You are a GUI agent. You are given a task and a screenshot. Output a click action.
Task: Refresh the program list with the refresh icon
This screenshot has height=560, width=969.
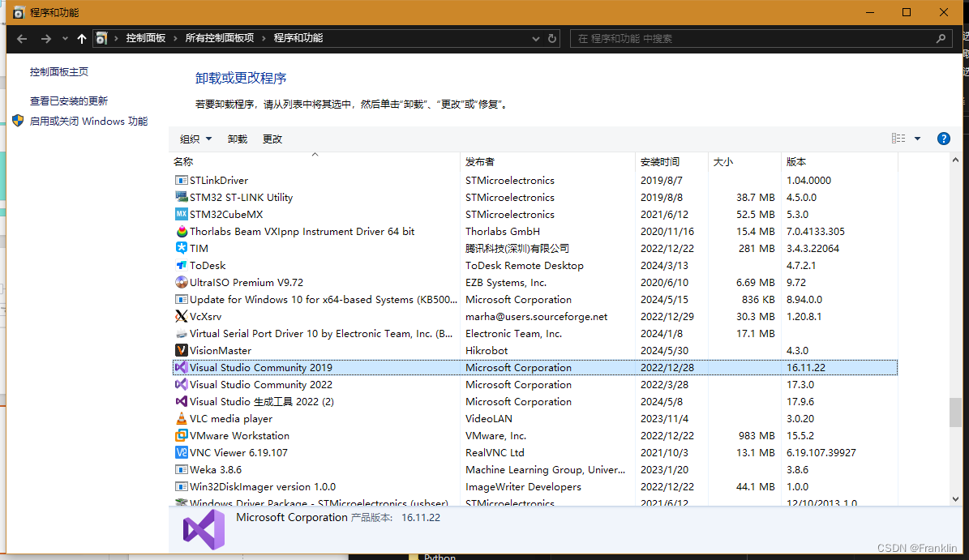(551, 38)
